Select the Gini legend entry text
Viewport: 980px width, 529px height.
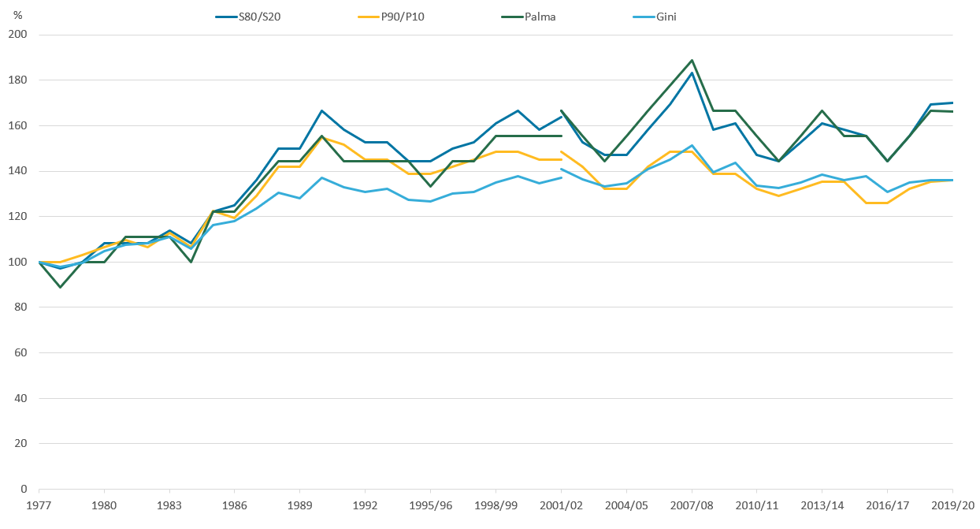pyautogui.click(x=664, y=17)
